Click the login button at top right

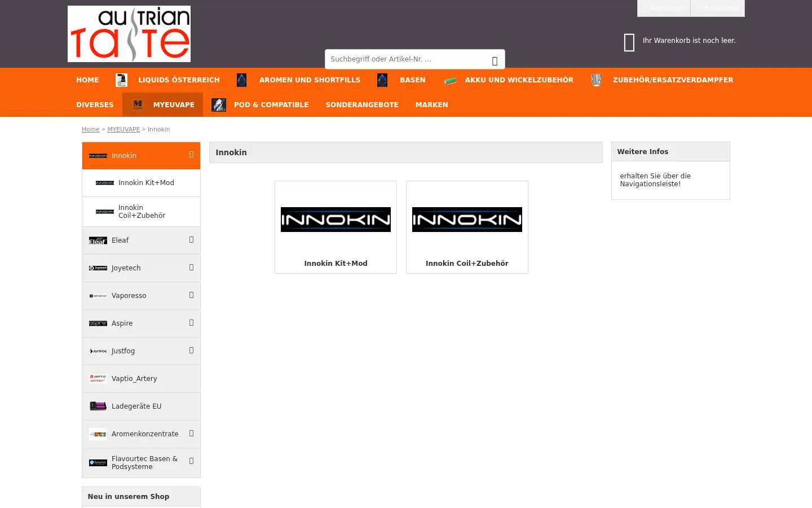click(664, 8)
